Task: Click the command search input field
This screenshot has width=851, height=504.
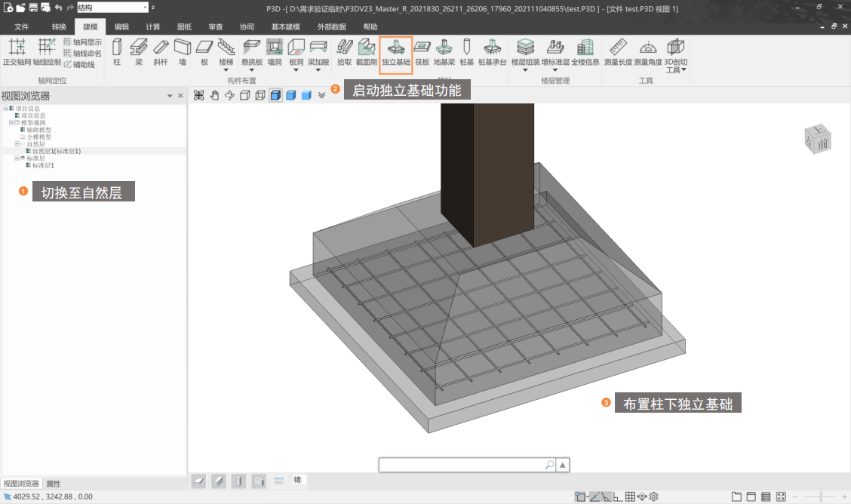Action: pyautogui.click(x=460, y=465)
